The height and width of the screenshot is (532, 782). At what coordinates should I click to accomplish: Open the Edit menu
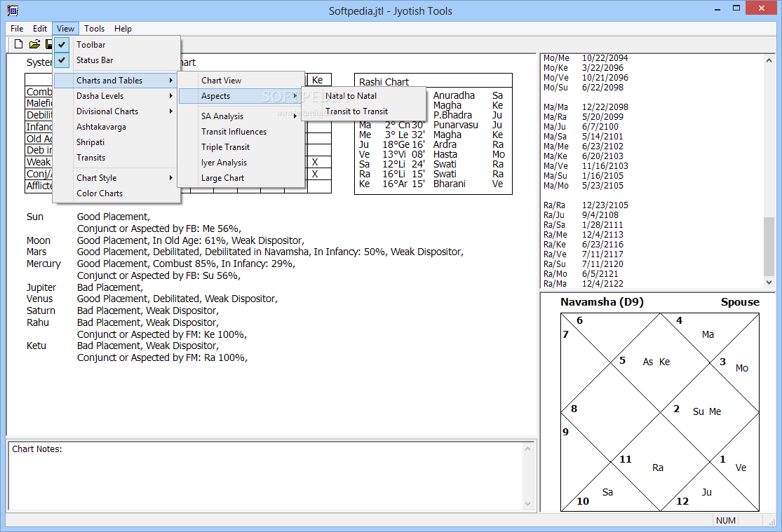40,29
